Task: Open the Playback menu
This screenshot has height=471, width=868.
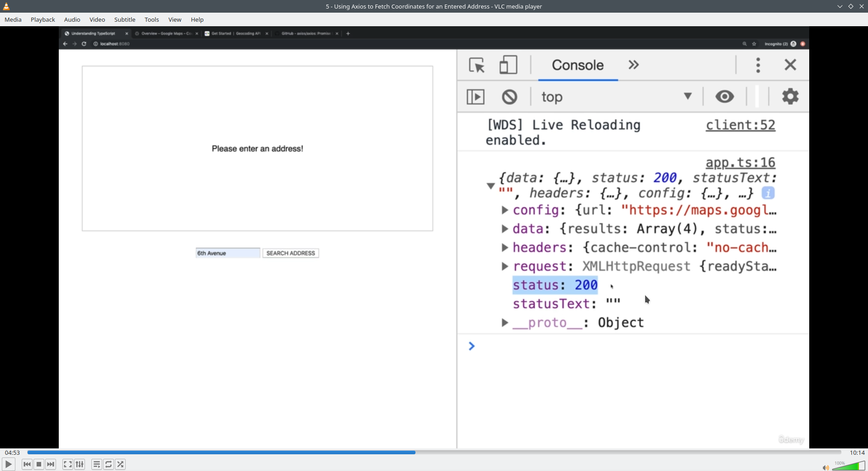Action: coord(43,19)
